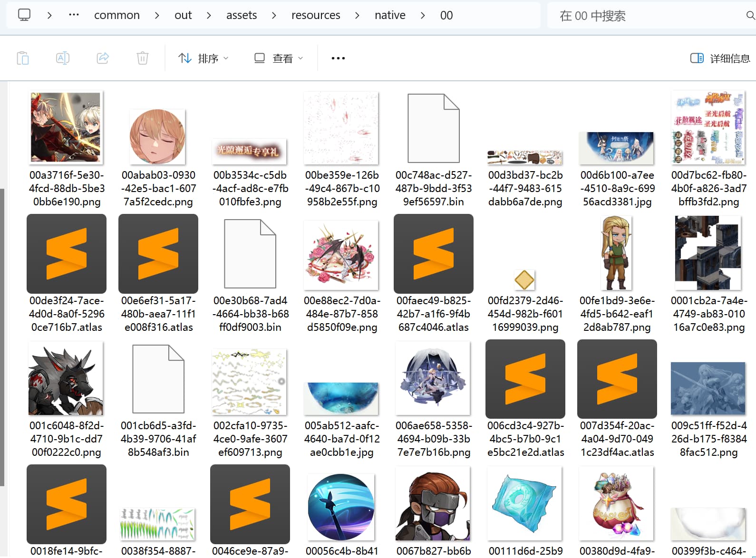Click the Rename icon in toolbar
This screenshot has height=558, width=756.
pos(63,58)
